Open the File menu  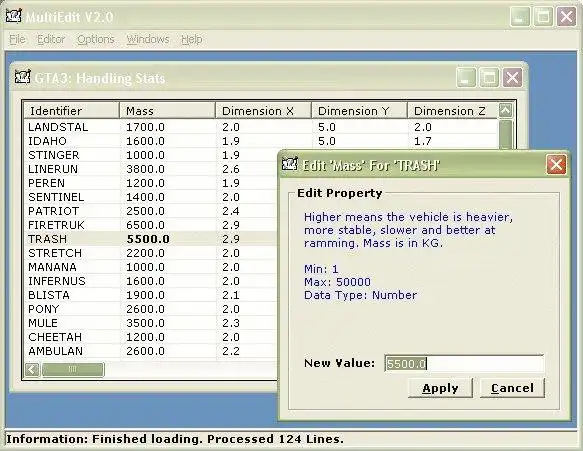coord(17,39)
